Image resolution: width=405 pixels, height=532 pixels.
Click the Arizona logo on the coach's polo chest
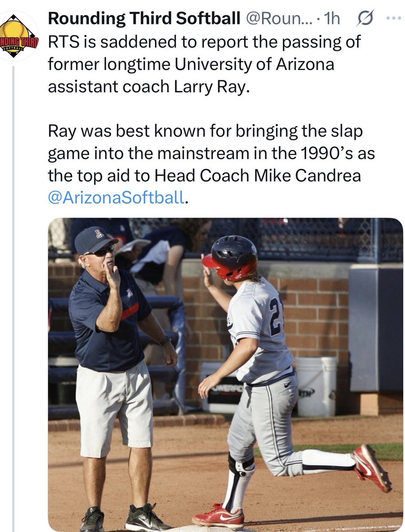click(130, 293)
